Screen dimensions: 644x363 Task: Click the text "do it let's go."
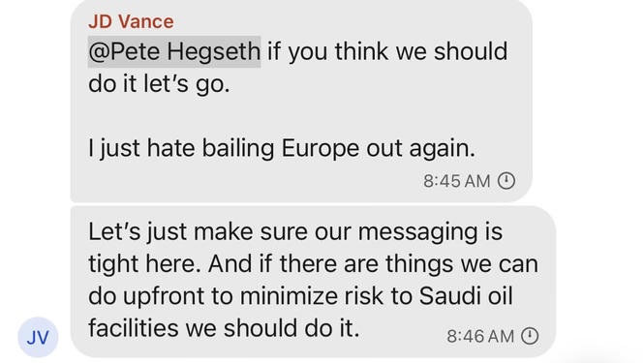[159, 84]
